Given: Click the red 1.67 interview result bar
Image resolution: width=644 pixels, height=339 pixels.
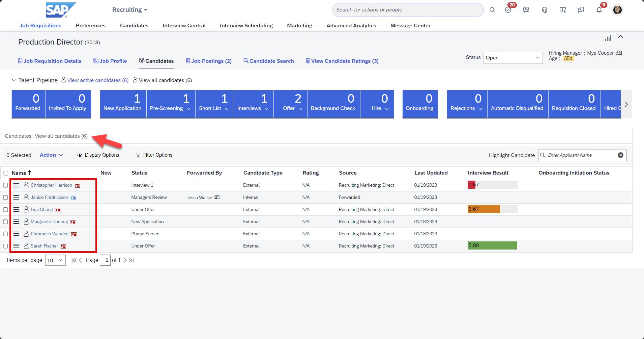Looking at the screenshot, I should [x=472, y=185].
